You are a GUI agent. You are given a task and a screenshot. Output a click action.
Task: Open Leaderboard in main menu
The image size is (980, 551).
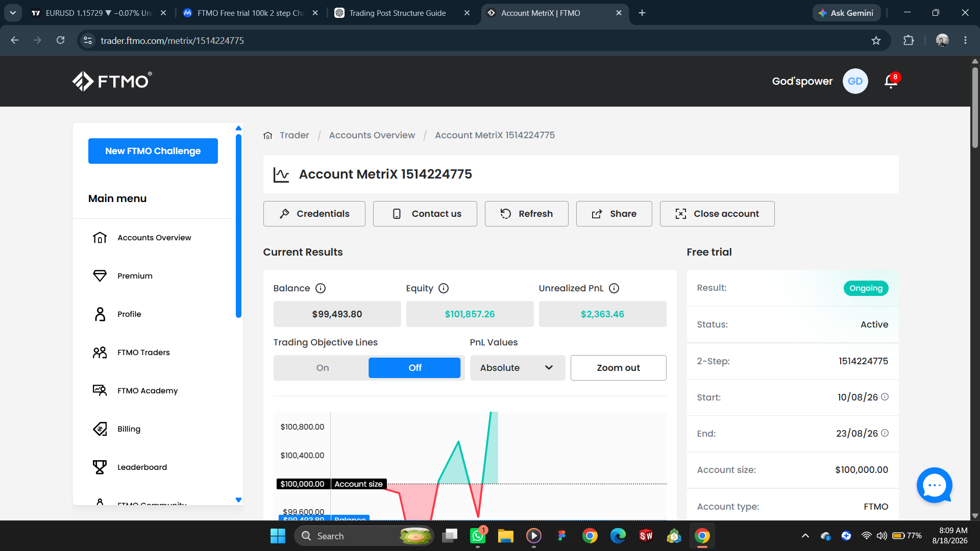pyautogui.click(x=142, y=467)
